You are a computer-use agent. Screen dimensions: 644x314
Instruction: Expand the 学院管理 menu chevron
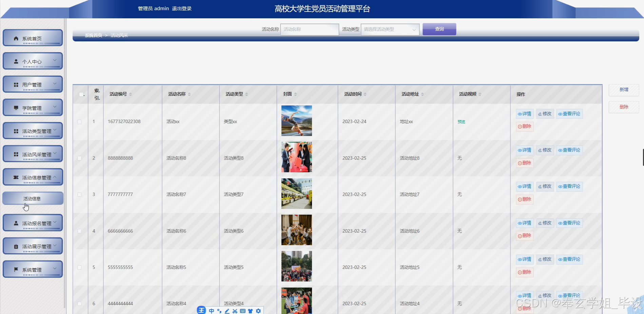point(55,107)
